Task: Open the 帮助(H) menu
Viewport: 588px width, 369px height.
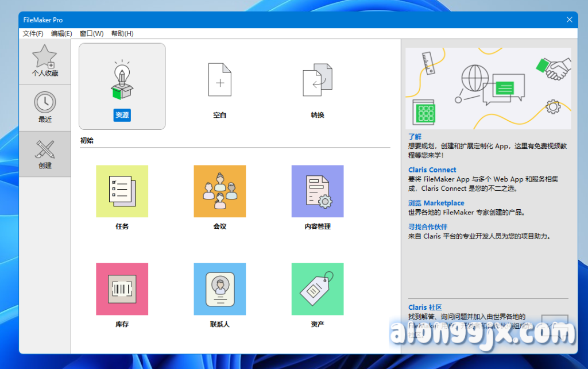Action: pyautogui.click(x=122, y=33)
